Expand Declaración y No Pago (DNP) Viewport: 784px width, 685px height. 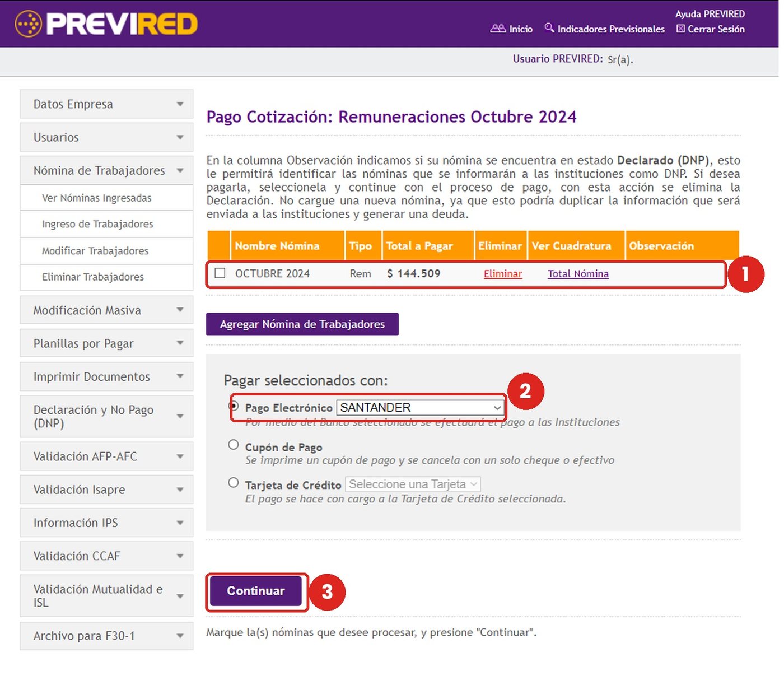106,417
